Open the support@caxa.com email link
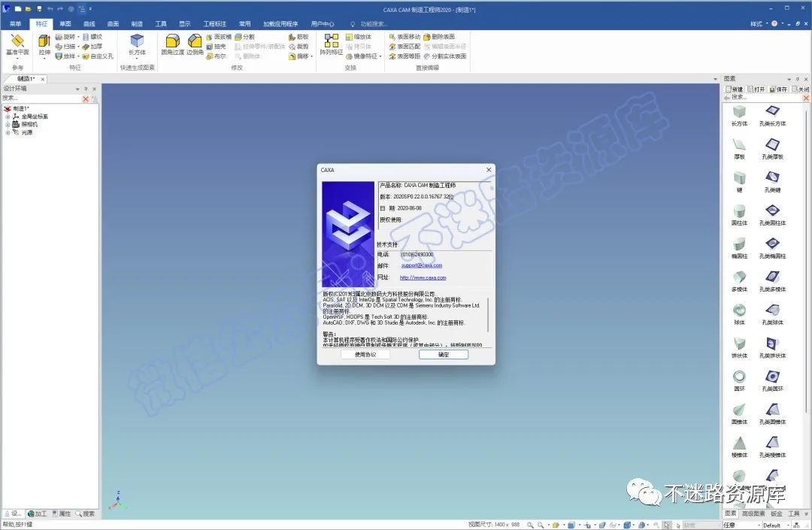 coord(422,265)
